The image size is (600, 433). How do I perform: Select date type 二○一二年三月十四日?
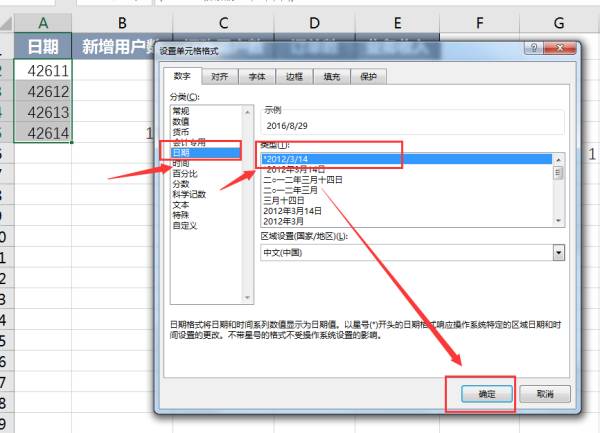303,180
